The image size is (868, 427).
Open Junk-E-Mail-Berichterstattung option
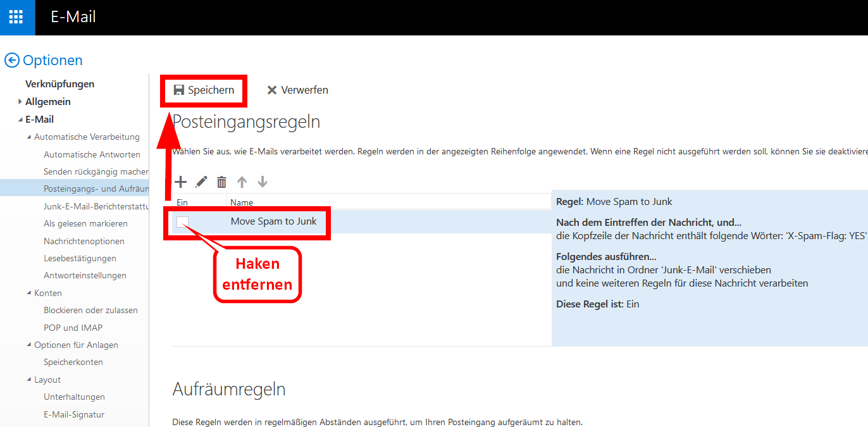tap(96, 206)
